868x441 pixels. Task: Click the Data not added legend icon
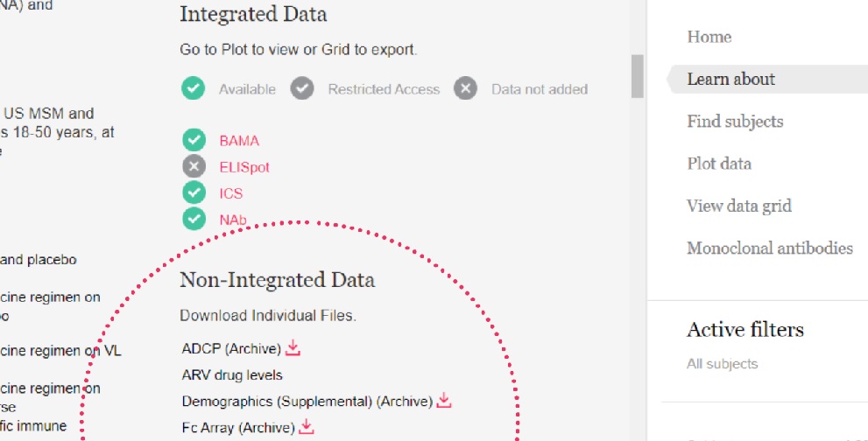point(466,88)
